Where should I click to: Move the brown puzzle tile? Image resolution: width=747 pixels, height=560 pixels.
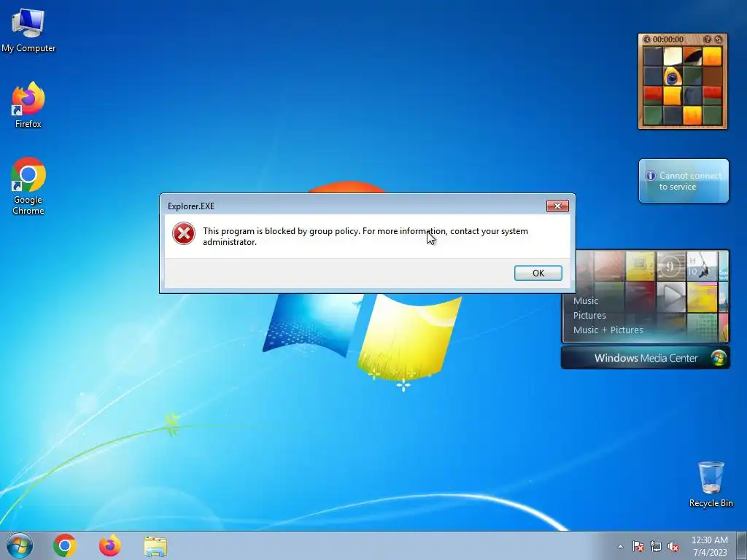712,76
